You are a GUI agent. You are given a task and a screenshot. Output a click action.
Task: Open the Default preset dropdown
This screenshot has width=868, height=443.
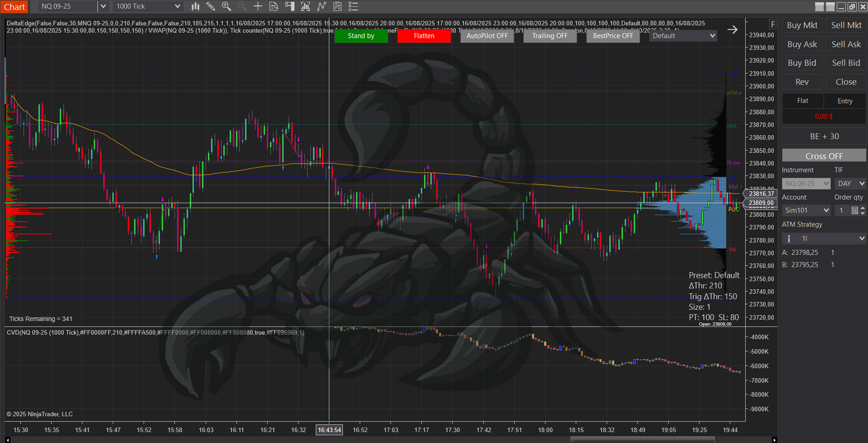[x=684, y=35]
